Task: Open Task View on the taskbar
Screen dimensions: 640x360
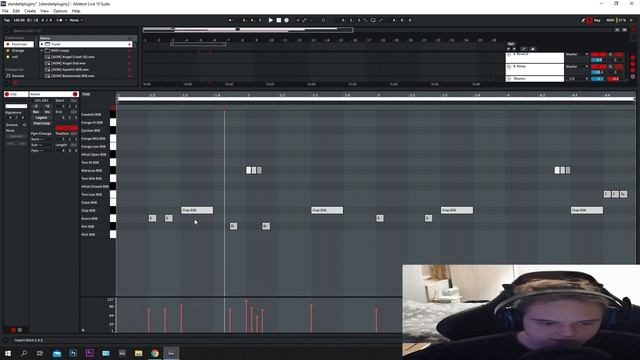Action: point(40,353)
